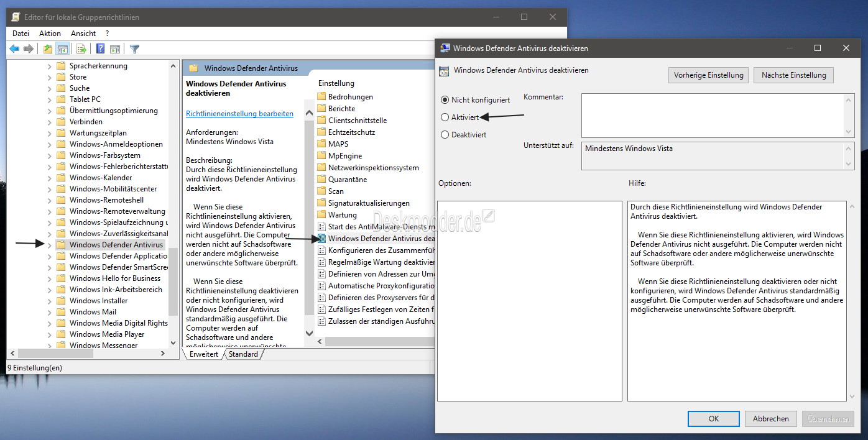Expand the Spracherkennung tree node
Image resolution: width=868 pixels, height=440 pixels.
click(50, 66)
